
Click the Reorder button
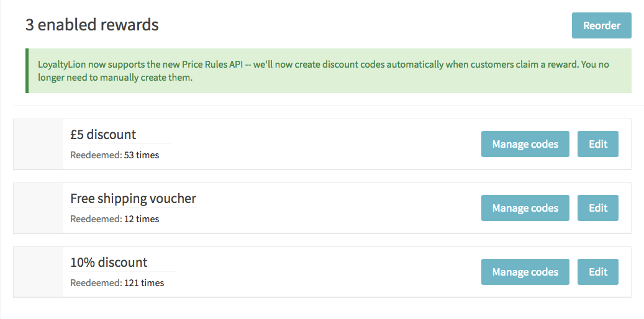click(601, 25)
